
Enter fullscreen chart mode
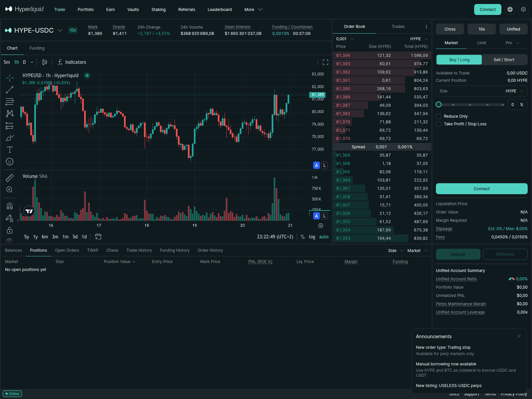326,62
